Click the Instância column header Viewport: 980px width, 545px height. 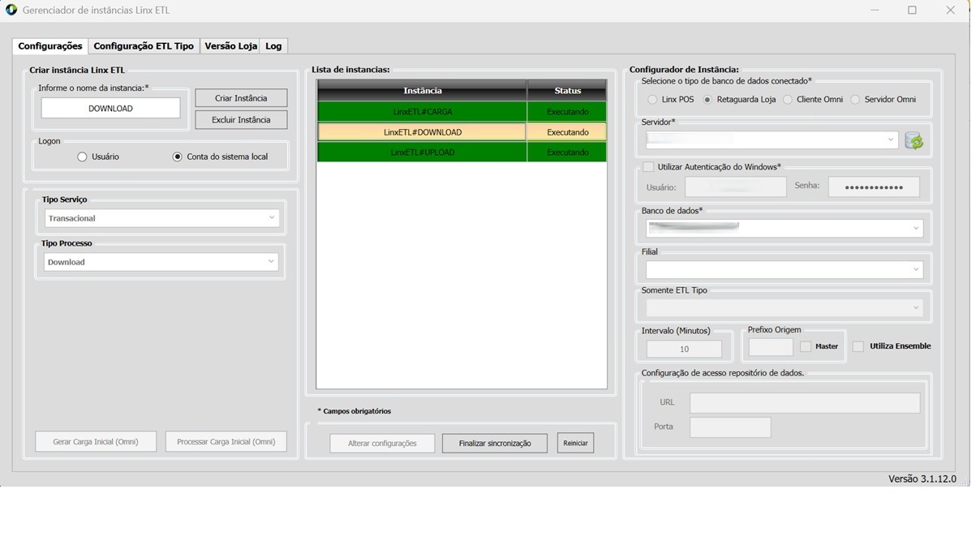pos(422,91)
